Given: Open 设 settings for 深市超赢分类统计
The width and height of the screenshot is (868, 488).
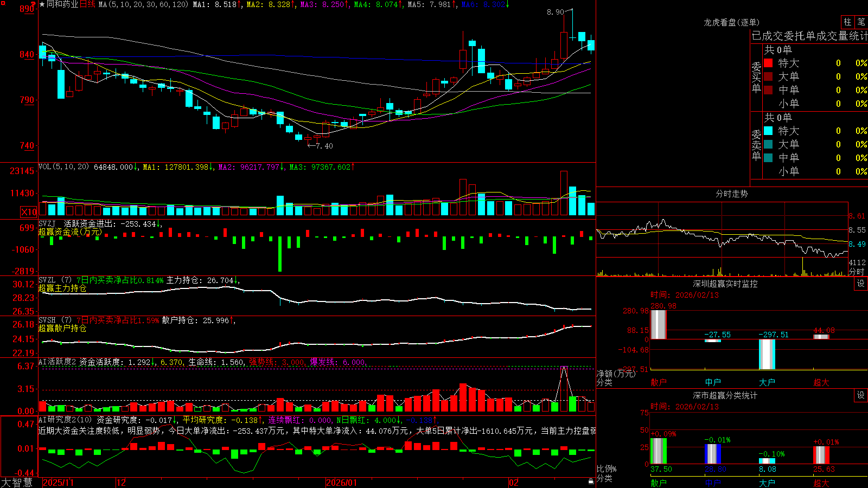Looking at the screenshot, I should coord(861,395).
